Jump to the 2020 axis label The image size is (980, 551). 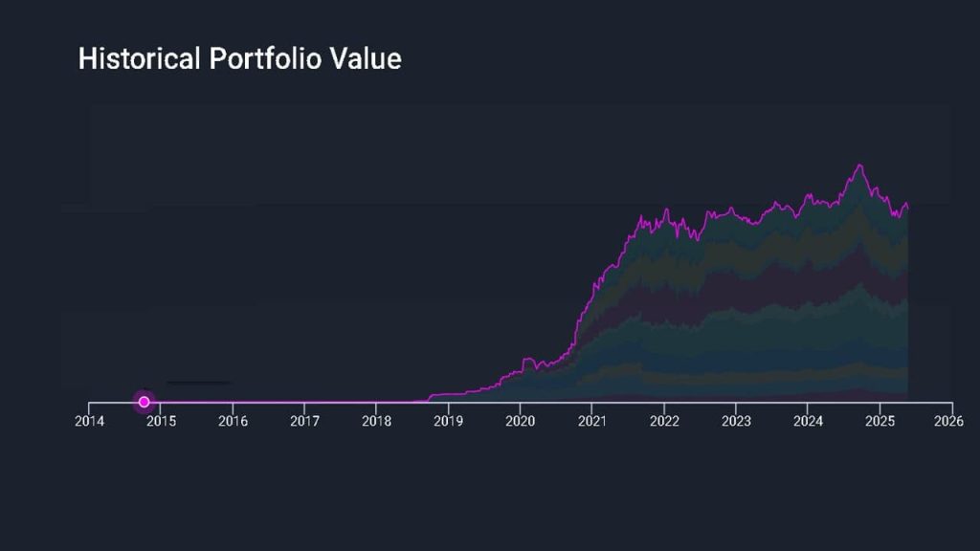(520, 421)
